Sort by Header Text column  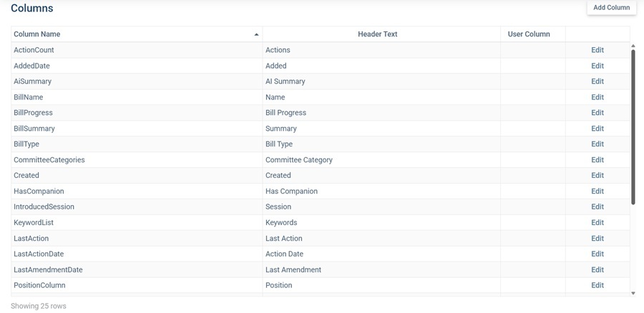377,34
